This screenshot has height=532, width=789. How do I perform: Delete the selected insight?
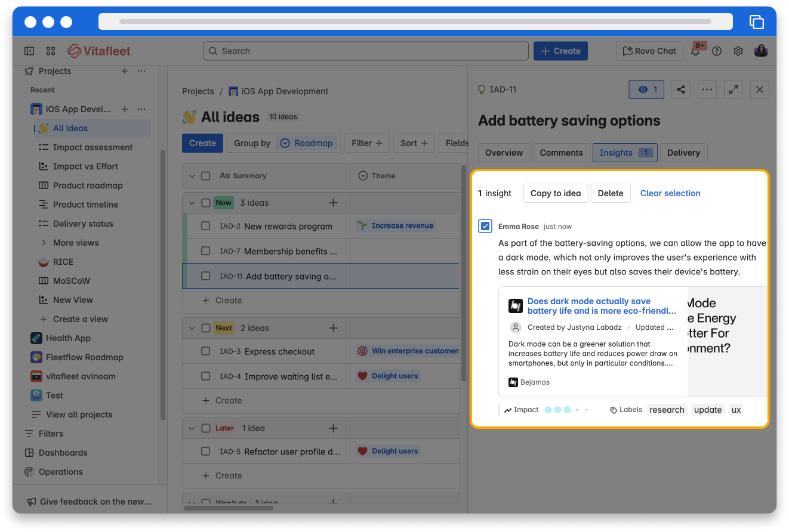click(x=611, y=193)
